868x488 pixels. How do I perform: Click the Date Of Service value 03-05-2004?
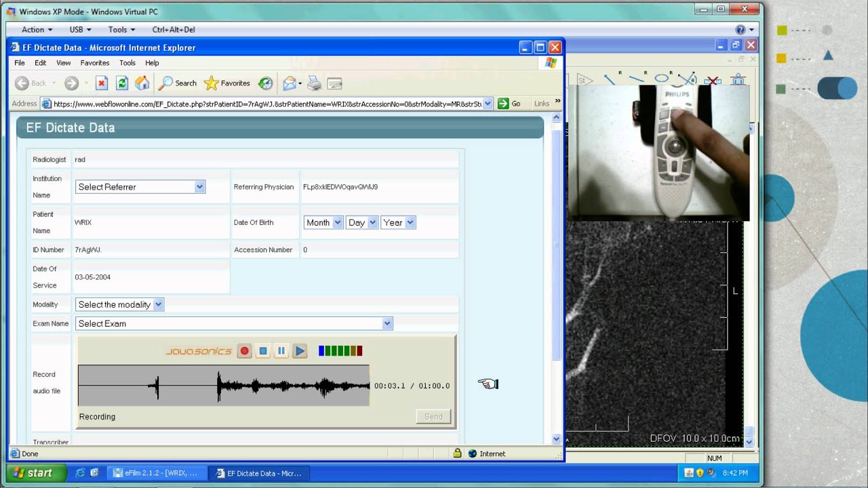click(x=93, y=277)
